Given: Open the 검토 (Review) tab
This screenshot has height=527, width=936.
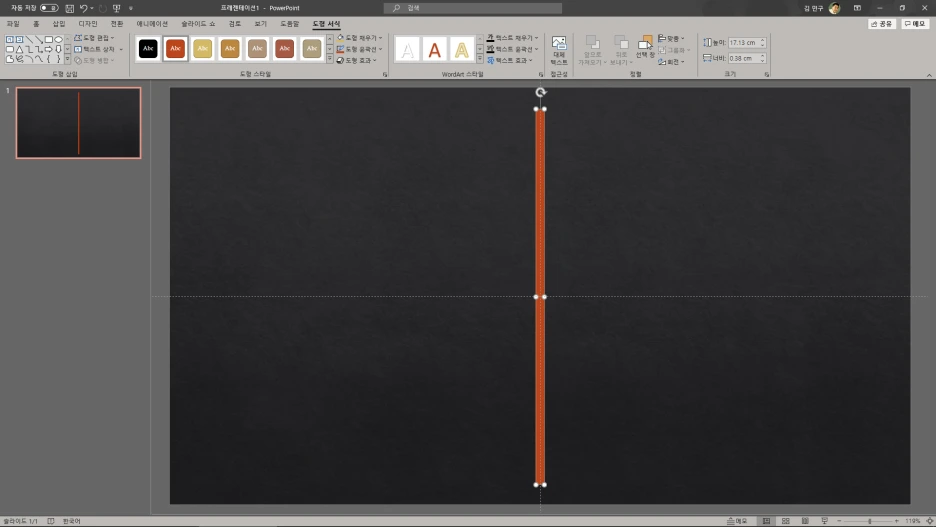Looking at the screenshot, I should (235, 24).
